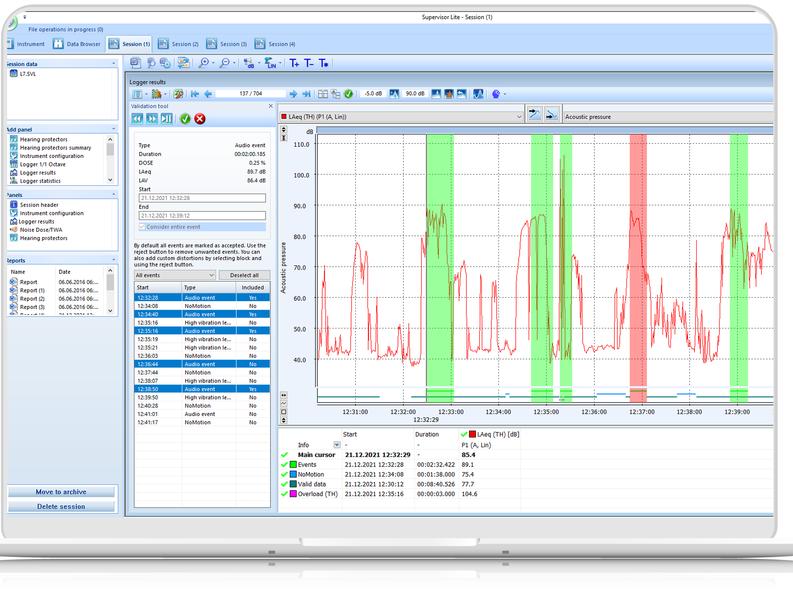Expand the Info column dropdown arrow
This screenshot has height=596, width=793.
336,444
